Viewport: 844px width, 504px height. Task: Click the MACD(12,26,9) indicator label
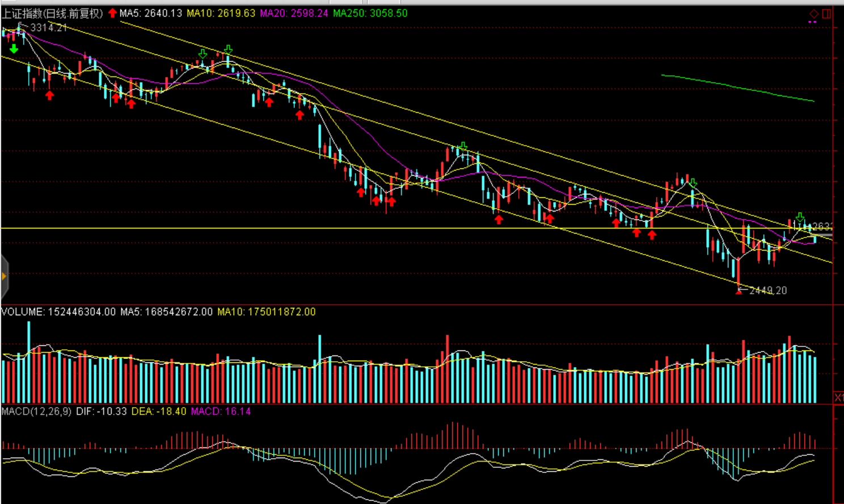(36, 411)
